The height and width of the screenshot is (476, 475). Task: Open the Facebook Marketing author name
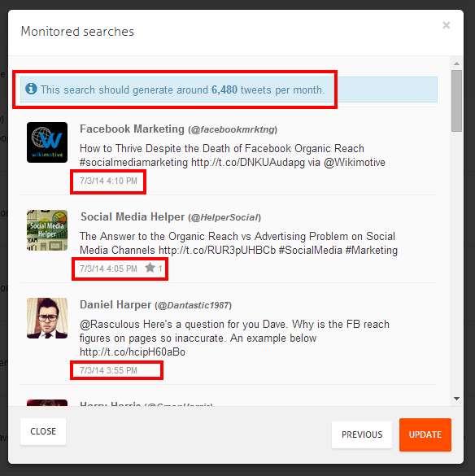(x=132, y=129)
